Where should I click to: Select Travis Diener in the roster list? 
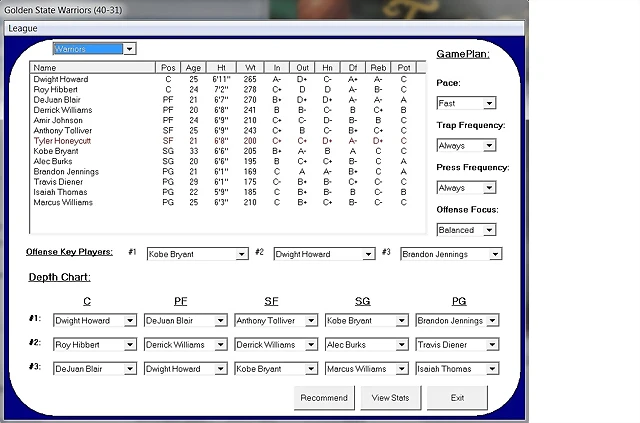228,182
